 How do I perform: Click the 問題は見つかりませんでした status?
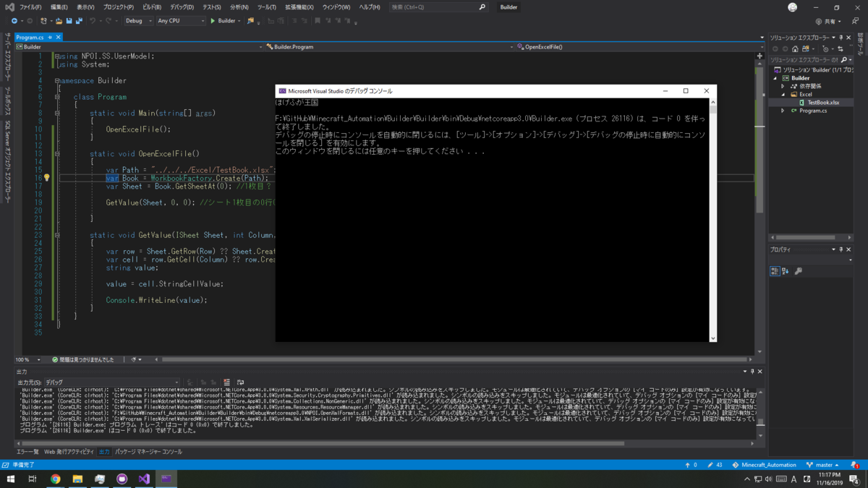click(x=83, y=359)
